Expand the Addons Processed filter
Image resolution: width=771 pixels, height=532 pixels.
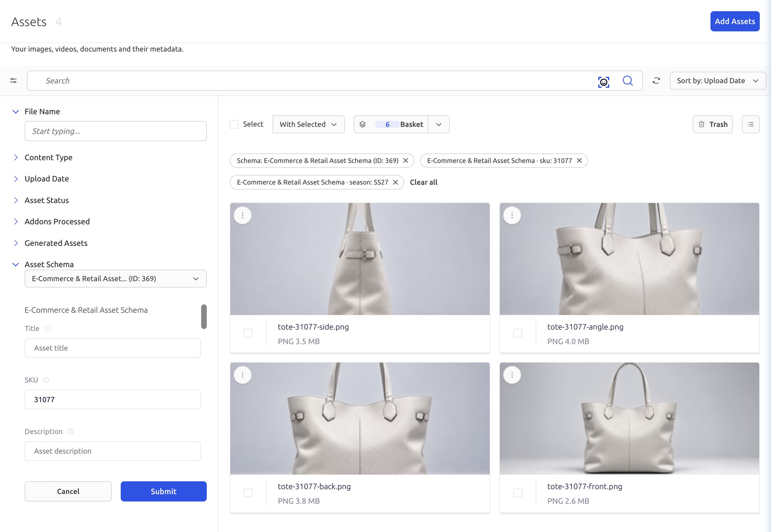[x=16, y=222]
